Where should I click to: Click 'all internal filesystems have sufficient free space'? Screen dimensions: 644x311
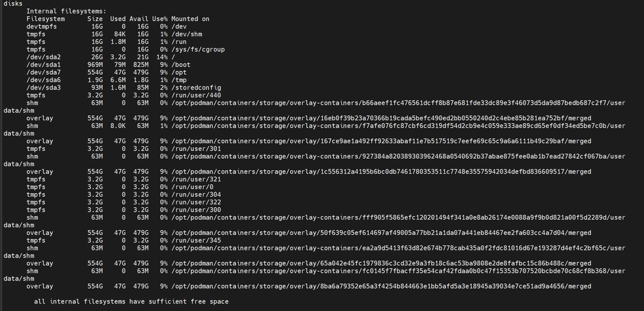coord(131,301)
